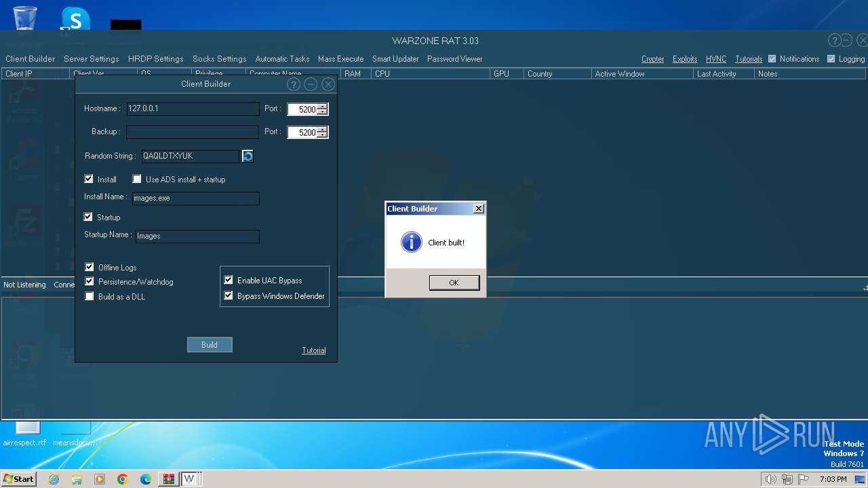Click Show Desktop button at taskbar end
The height and width of the screenshot is (488, 868).
tap(860, 479)
